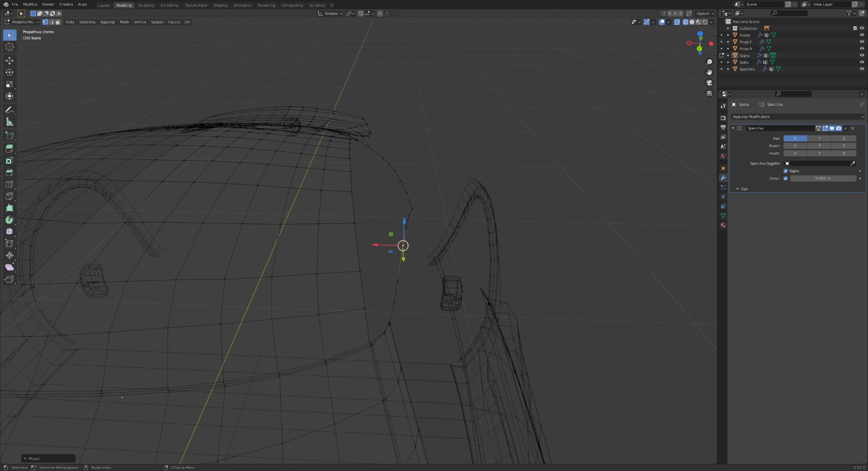
Task: Open the Modalità mode dropdown
Action: tap(22, 22)
